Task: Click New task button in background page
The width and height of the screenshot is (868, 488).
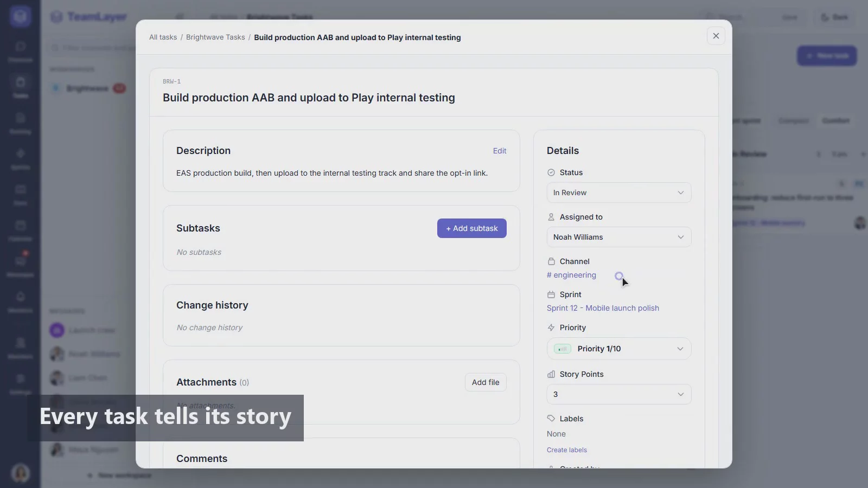Action: [827, 56]
